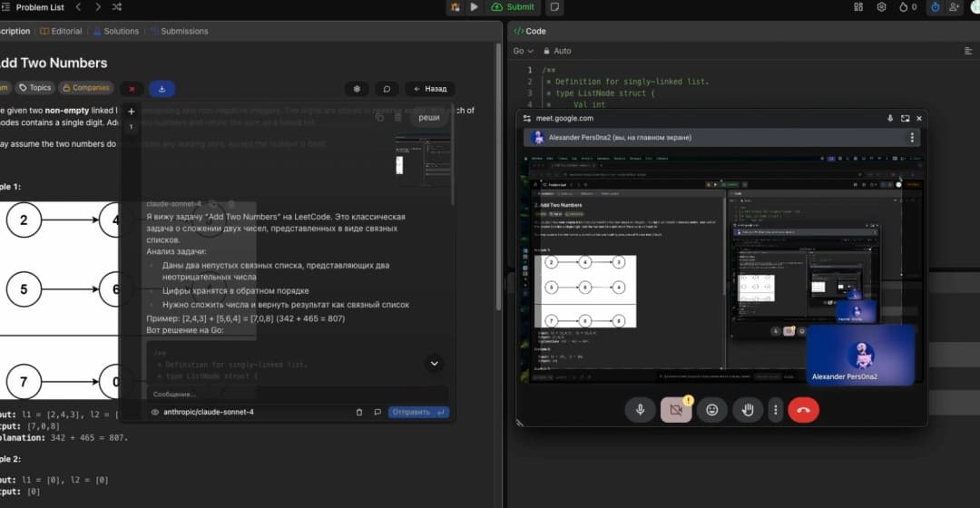This screenshot has width=980, height=508.
Task: Raise hand in the Meet call
Action: [748, 410]
